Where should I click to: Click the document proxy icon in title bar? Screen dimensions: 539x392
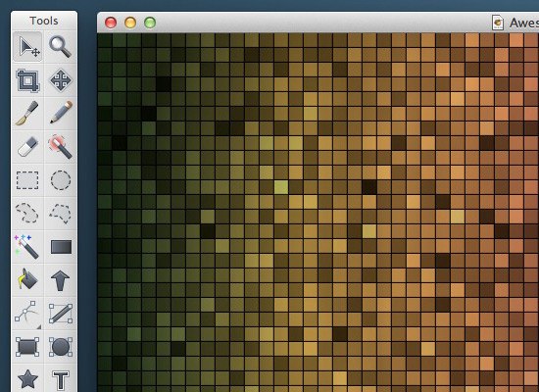tap(498, 23)
